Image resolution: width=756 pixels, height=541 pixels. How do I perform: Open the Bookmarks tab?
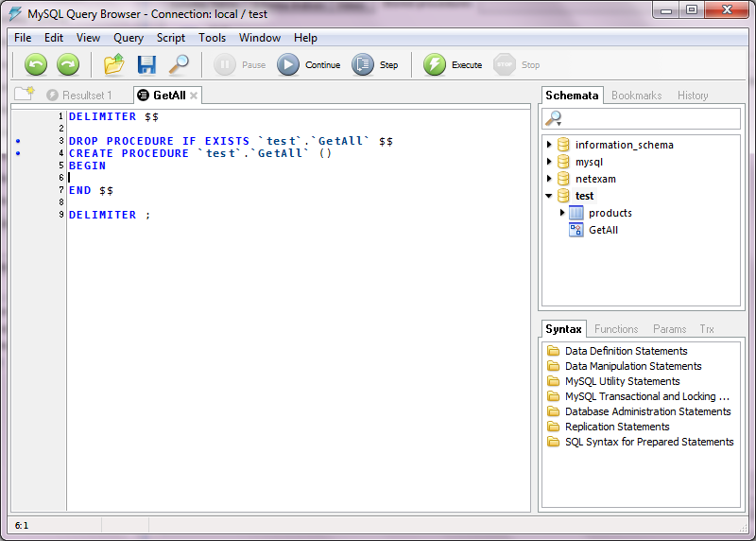[x=636, y=96]
